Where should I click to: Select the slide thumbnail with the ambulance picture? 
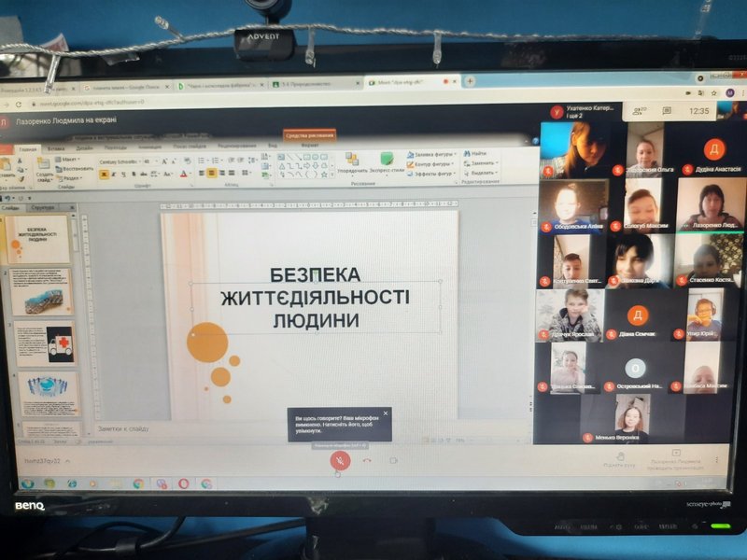click(45, 343)
